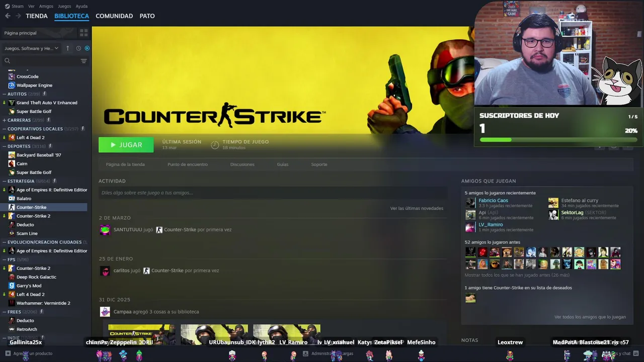Open the Amigos menu
The width and height of the screenshot is (644, 362).
(x=46, y=6)
